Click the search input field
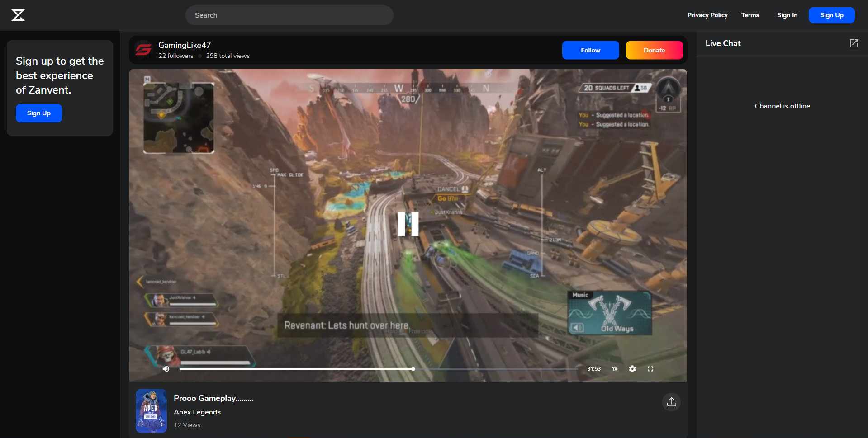Screen dimensions: 868x438 (289, 15)
